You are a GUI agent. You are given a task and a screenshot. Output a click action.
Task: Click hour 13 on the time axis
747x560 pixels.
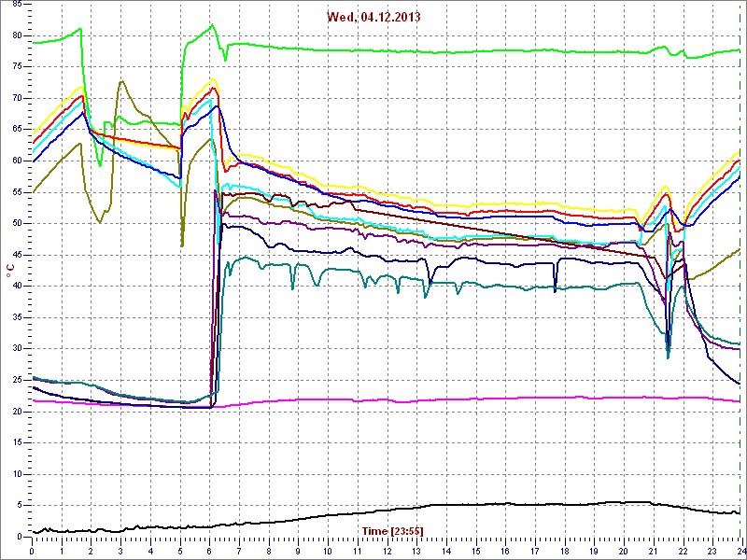(x=416, y=551)
